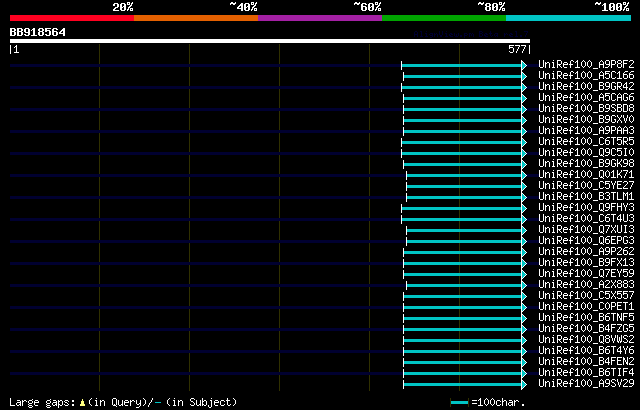Click the orange ~40% identity color band
640x410 pixels.
pyautogui.click(x=196, y=18)
